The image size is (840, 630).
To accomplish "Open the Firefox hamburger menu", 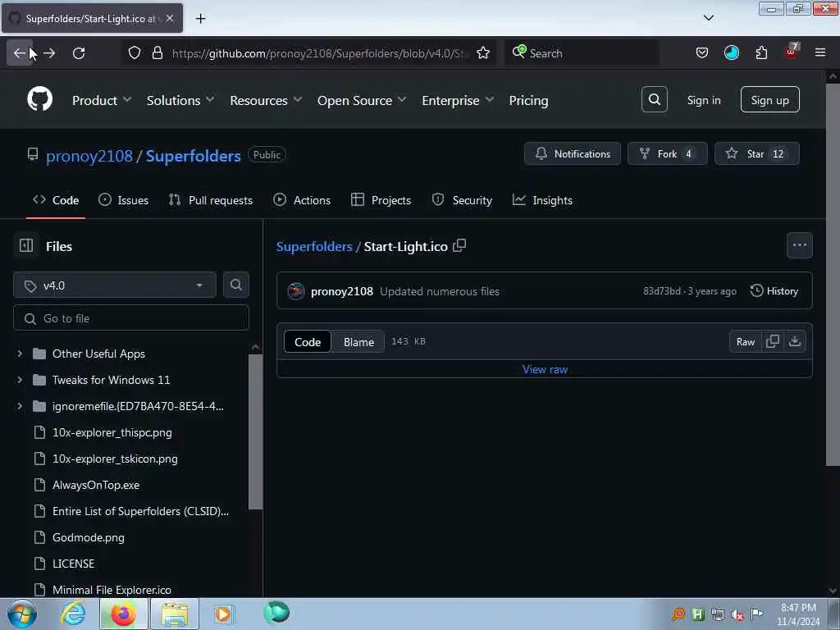I will click(820, 53).
